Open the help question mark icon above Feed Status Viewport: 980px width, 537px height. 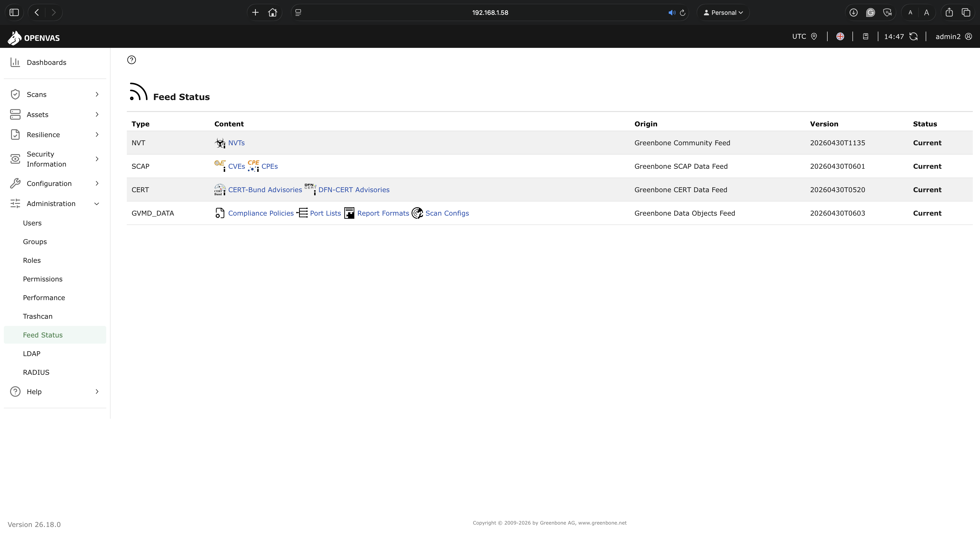click(132, 60)
